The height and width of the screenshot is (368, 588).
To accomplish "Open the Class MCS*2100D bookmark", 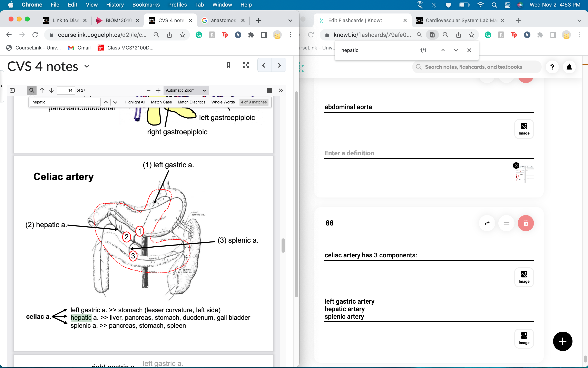I will pos(125,48).
